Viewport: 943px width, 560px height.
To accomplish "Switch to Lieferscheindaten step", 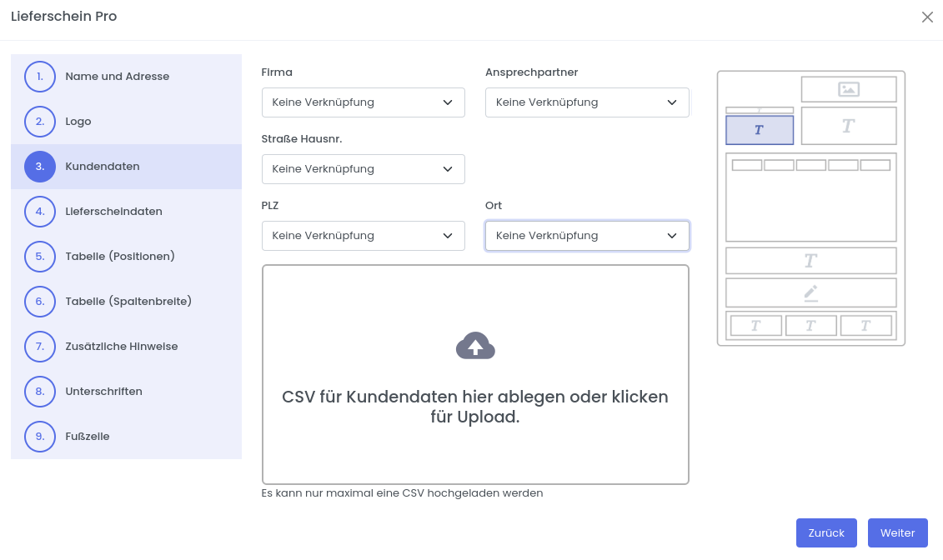I will point(113,212).
